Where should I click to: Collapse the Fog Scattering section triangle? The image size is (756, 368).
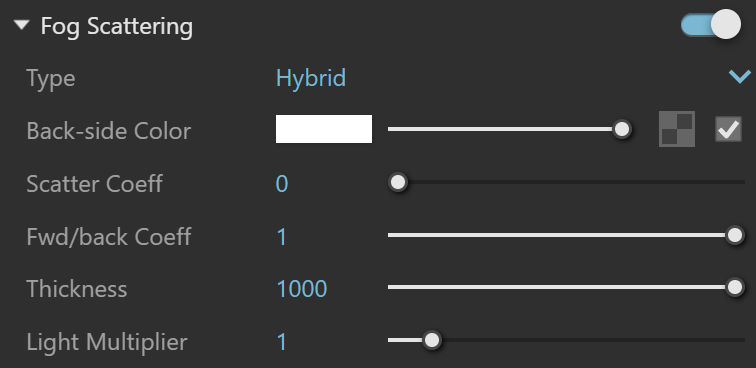coord(22,26)
